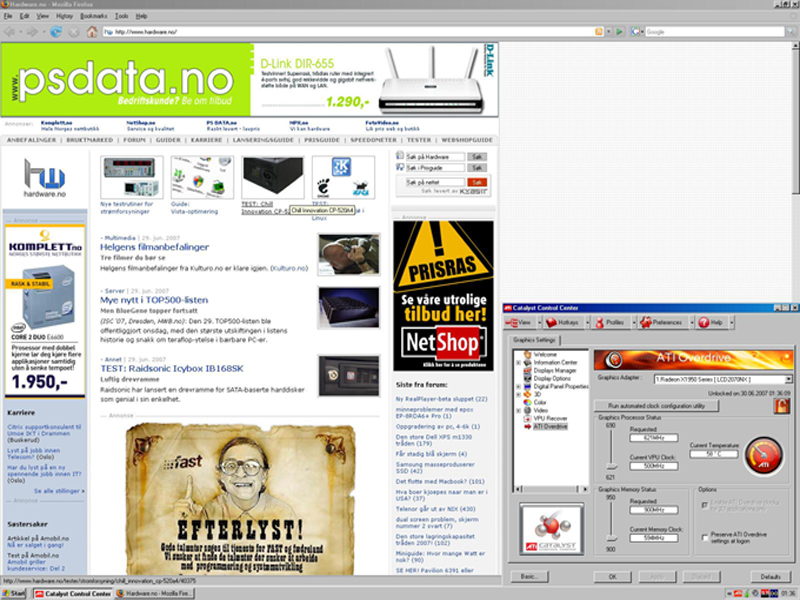Screen dimensions: 800x600
Task: Click the OK button in Catalyst
Action: [612, 577]
